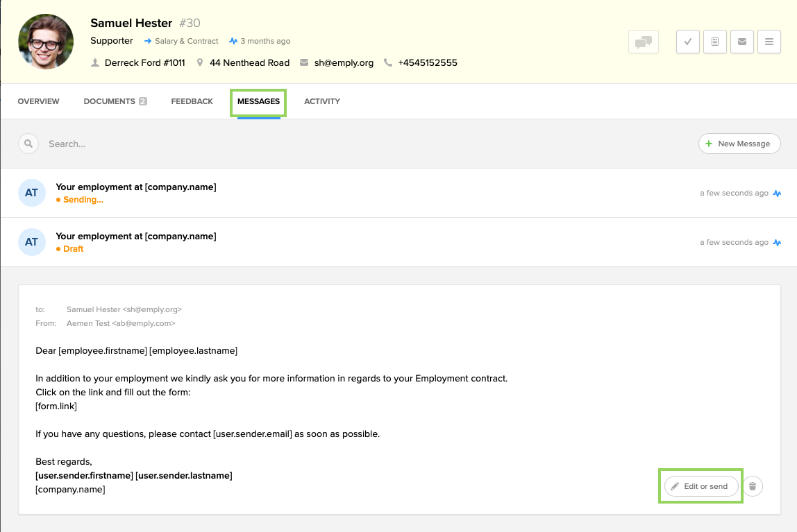
Task: Click the checkmark icon button
Action: 687,42
